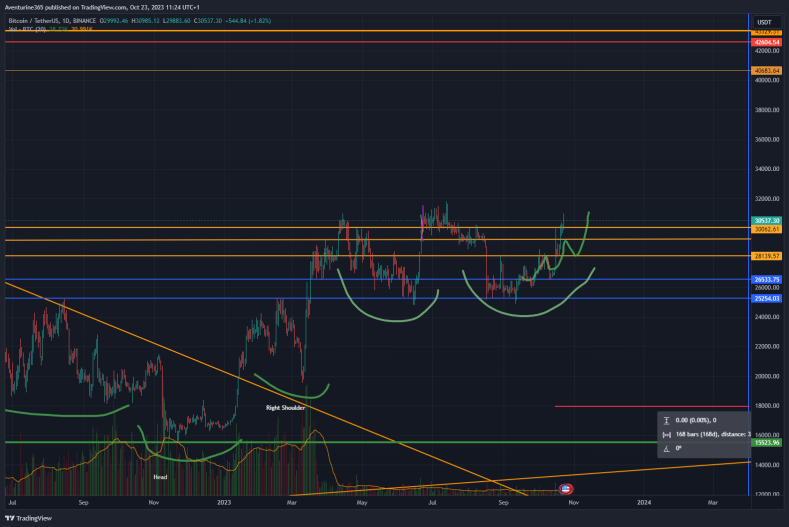Click the May label on time axis

[362, 502]
